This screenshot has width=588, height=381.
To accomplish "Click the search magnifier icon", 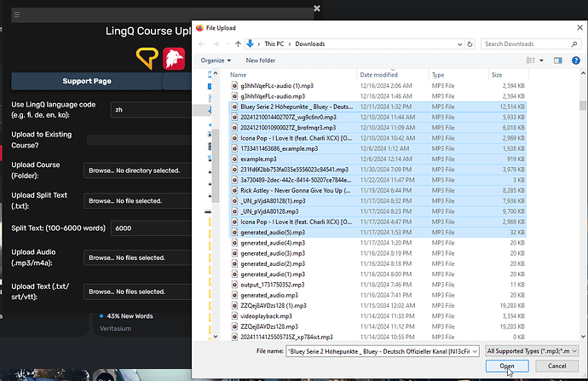I will coord(574,43).
